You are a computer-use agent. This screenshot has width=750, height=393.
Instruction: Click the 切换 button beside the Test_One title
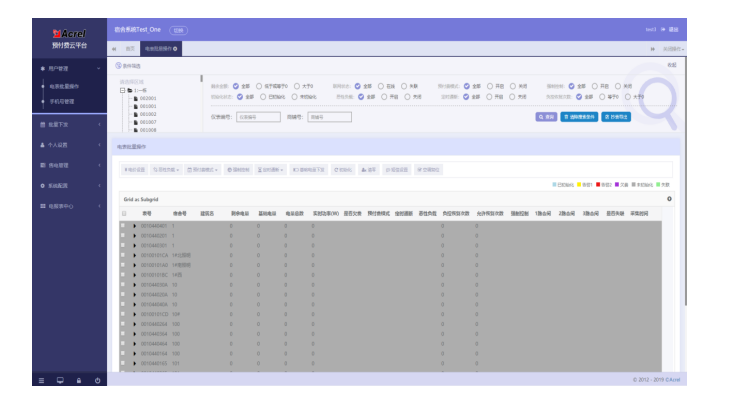pyautogui.click(x=178, y=30)
